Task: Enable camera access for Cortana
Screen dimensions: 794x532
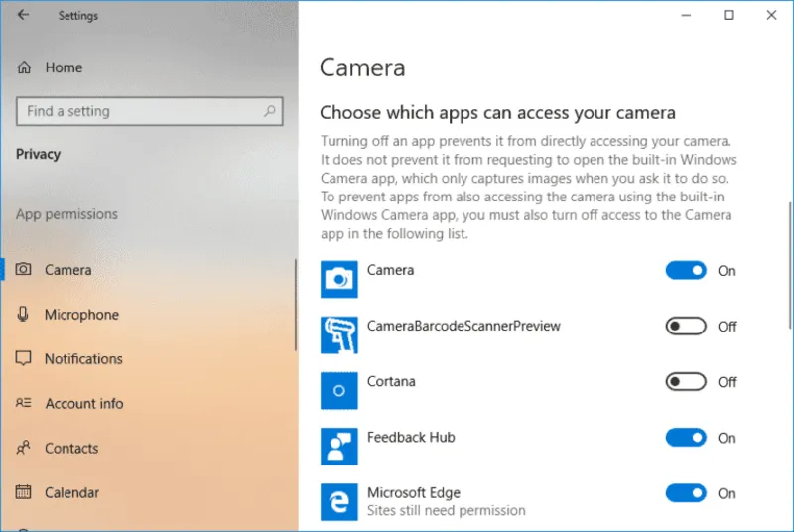Action: pyautogui.click(x=686, y=382)
